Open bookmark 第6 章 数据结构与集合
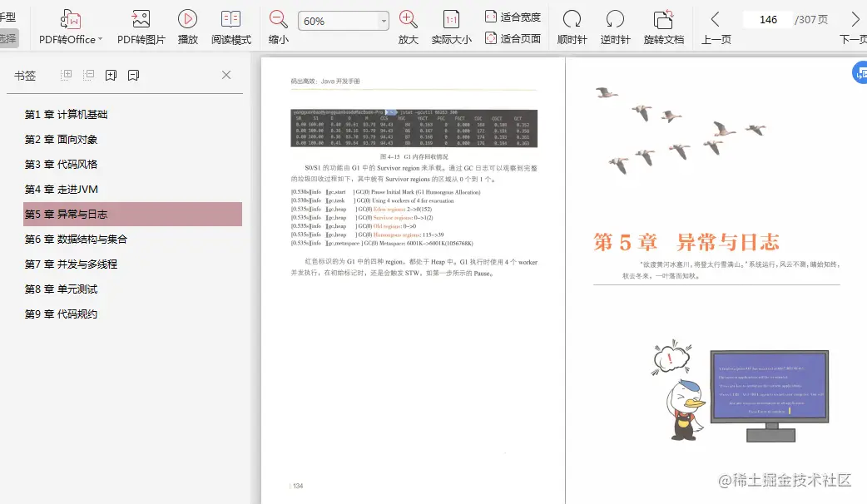This screenshot has width=867, height=504. coord(76,239)
